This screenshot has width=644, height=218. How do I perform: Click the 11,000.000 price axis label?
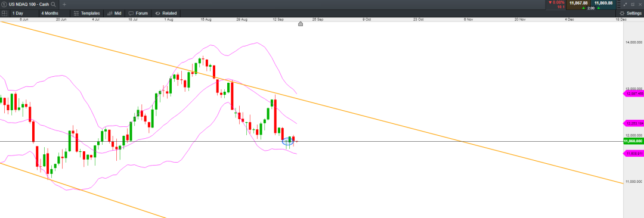[634, 182]
